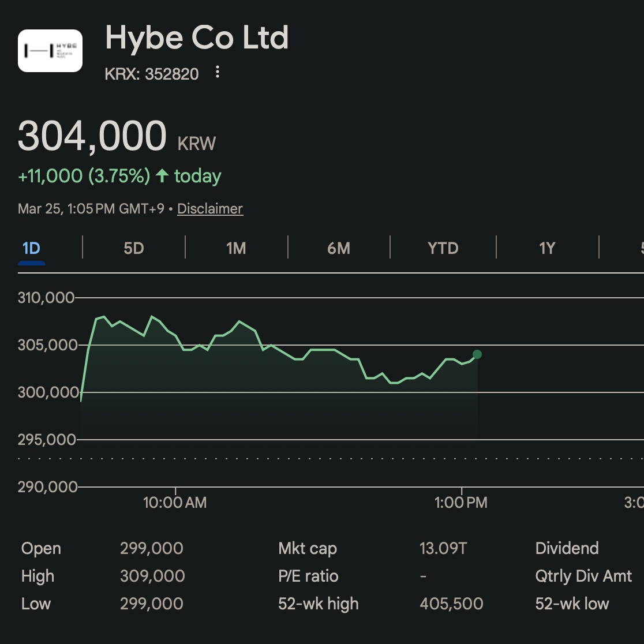644x644 pixels.
Task: Click the 52-wk low label
Action: pyautogui.click(x=572, y=604)
